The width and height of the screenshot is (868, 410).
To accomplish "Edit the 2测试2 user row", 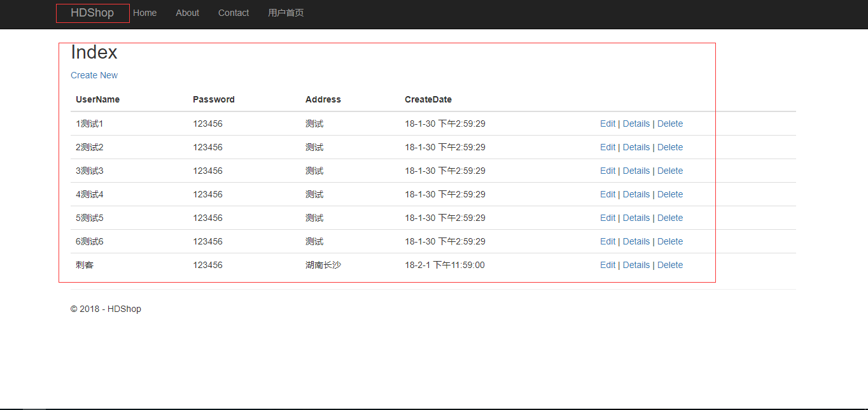I will click(x=608, y=147).
